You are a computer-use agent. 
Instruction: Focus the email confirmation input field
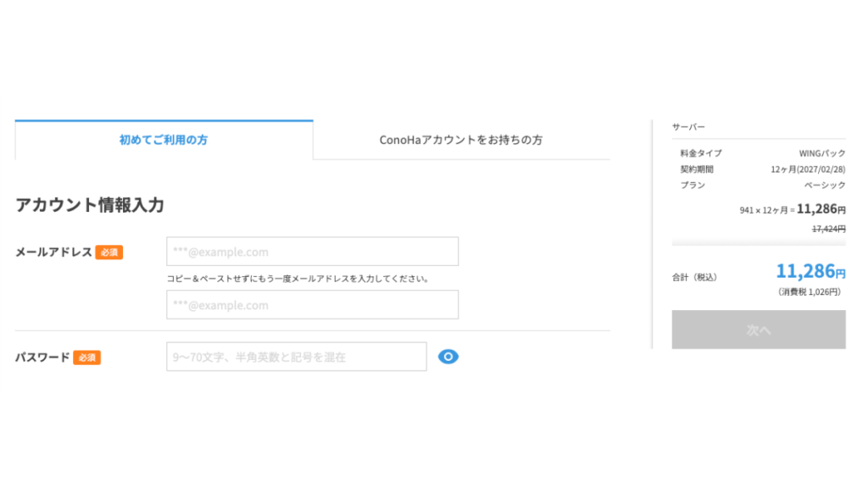click(312, 305)
